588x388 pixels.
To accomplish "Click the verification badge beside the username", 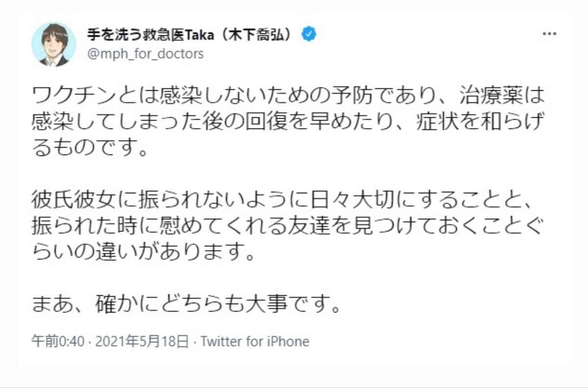I will 309,33.
